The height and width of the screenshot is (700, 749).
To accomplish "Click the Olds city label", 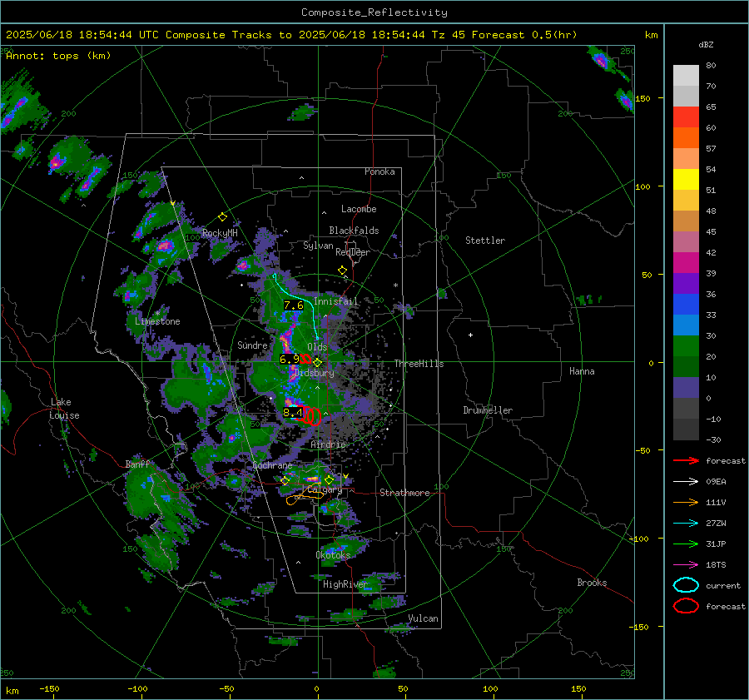I will [x=317, y=347].
